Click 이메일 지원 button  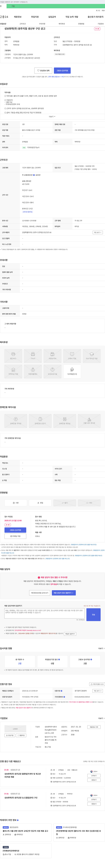pyautogui.click(x=16, y=536)
